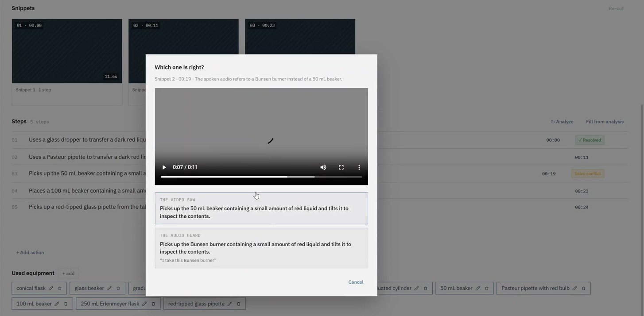Click Resolved badge on step 01
The width and height of the screenshot is (644, 316).
tap(590, 140)
